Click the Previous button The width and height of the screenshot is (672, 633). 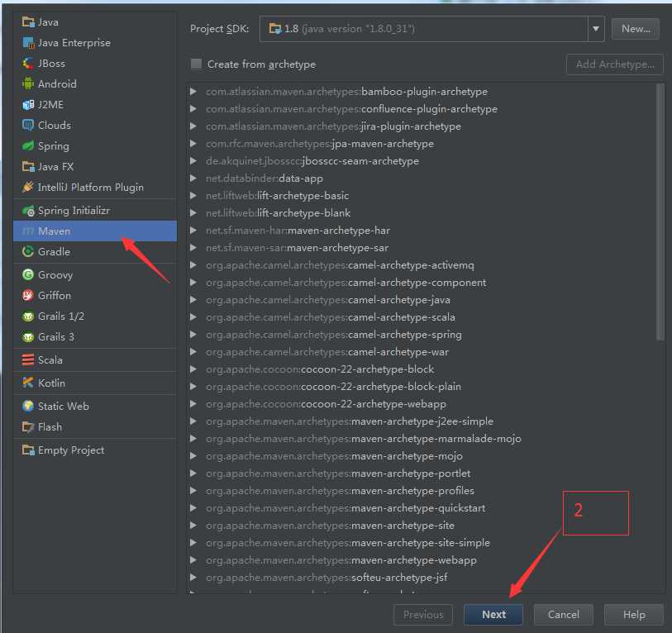423,615
